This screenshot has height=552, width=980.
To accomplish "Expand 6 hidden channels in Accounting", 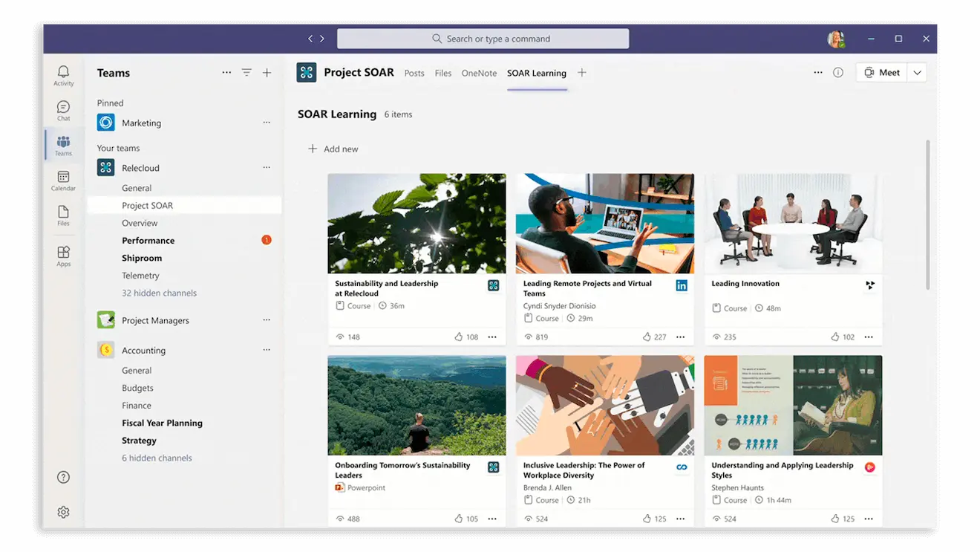I will click(x=157, y=458).
